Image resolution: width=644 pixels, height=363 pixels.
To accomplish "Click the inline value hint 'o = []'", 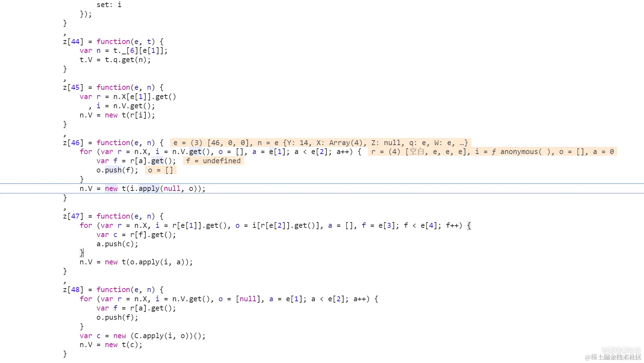I will (x=160, y=170).
